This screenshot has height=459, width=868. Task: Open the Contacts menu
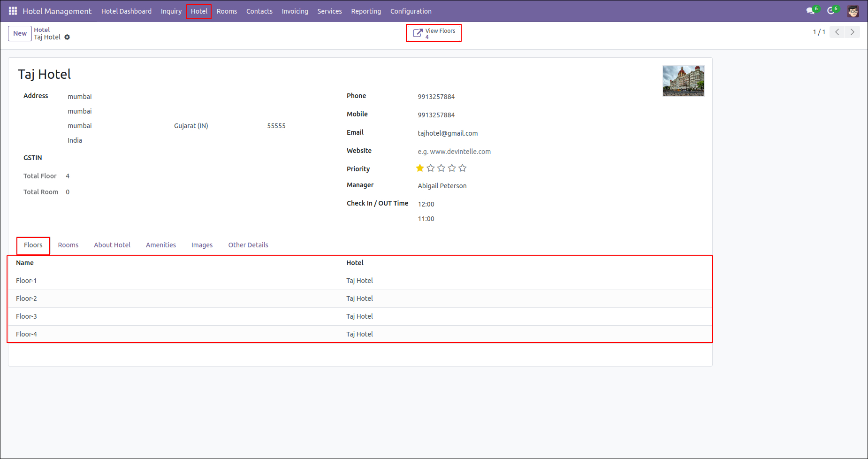point(259,11)
